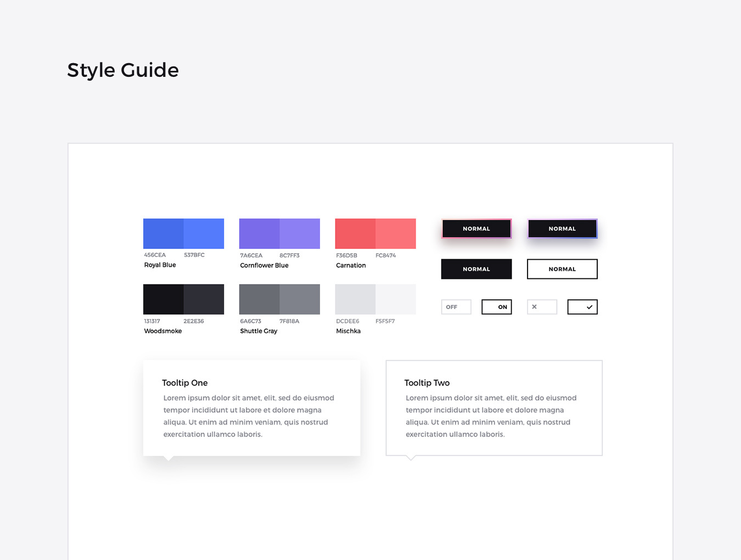Click the purple-glow NORMAL button

(x=562, y=229)
